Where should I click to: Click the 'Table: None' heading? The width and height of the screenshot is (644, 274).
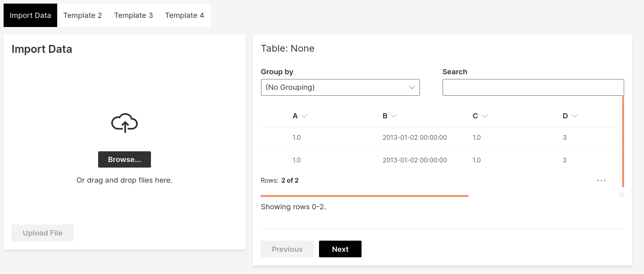[288, 48]
